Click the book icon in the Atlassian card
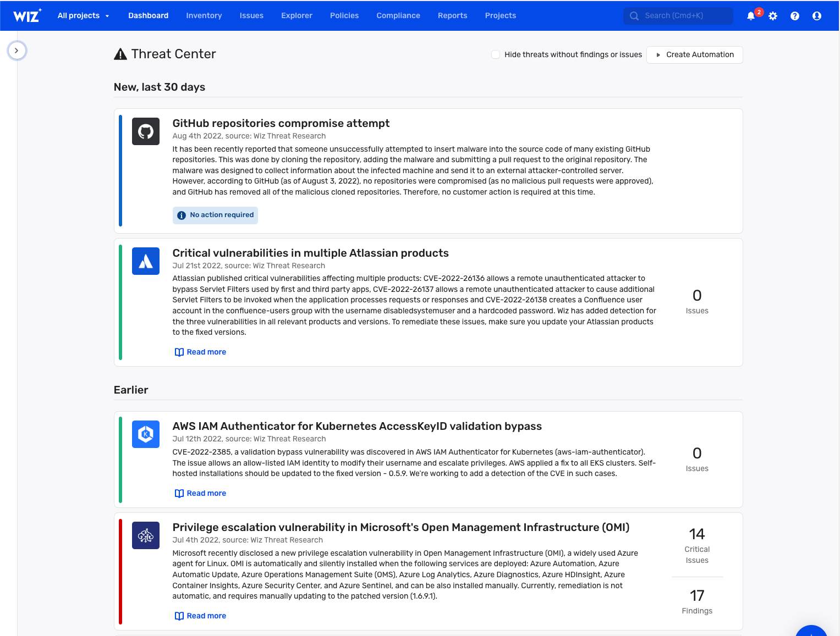The width and height of the screenshot is (840, 636). [x=179, y=352]
